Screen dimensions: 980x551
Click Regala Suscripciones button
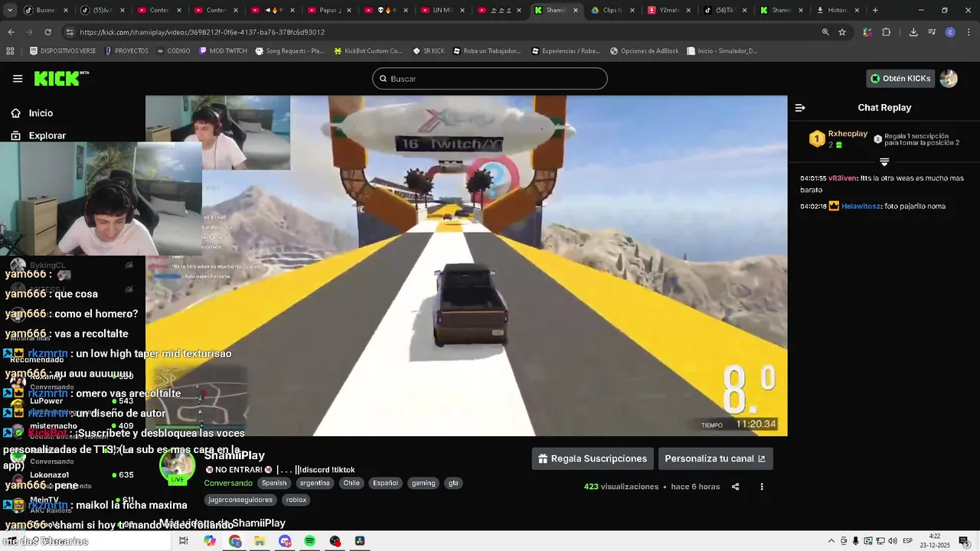point(593,458)
